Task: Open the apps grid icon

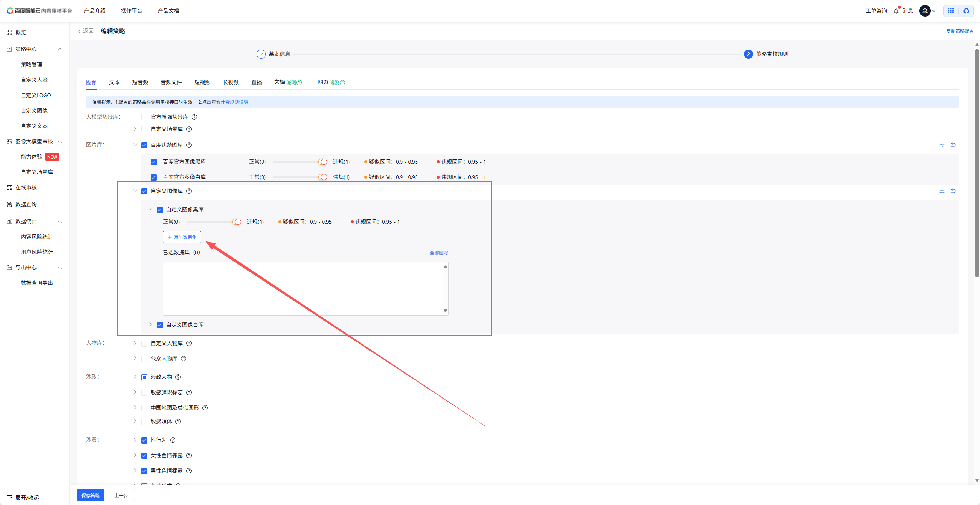Action: click(951, 11)
